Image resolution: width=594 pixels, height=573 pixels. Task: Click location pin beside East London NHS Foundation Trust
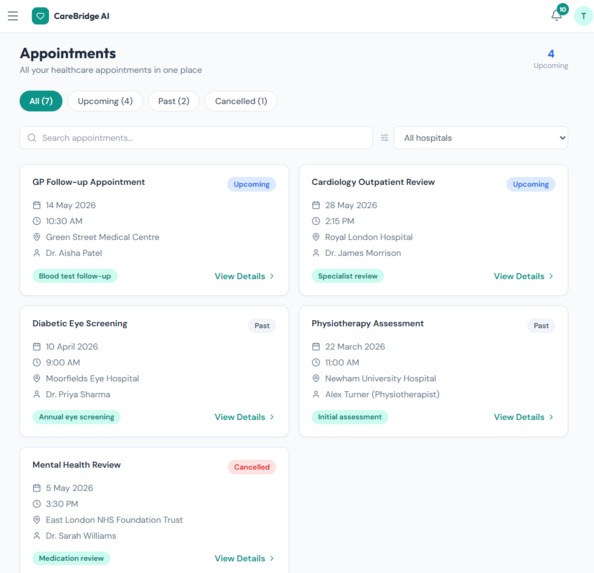click(x=37, y=520)
